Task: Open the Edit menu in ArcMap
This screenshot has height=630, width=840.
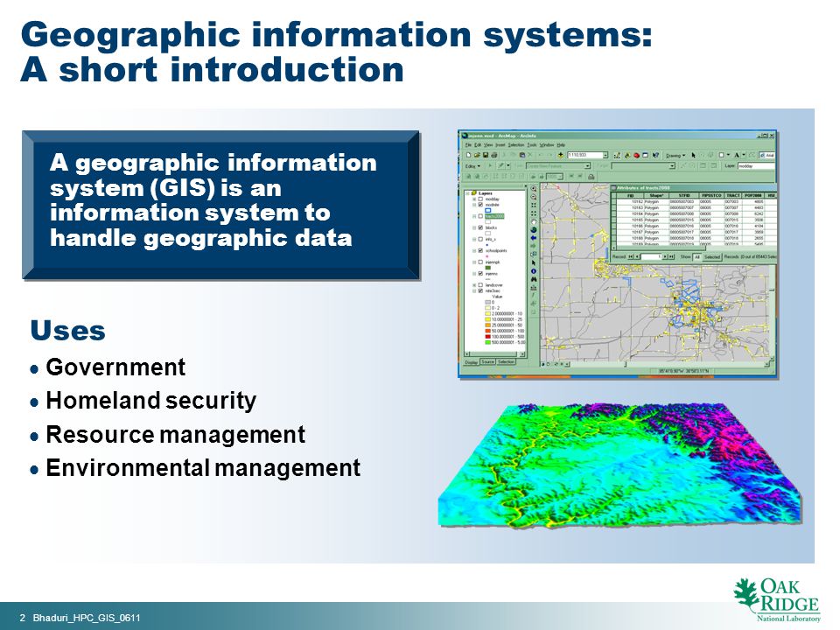Action: [478, 145]
